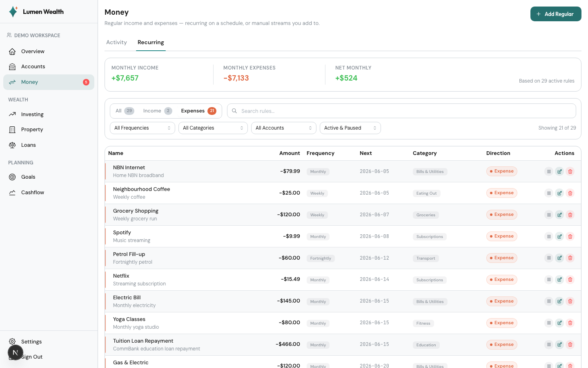Click the Category column header
The width and height of the screenshot is (588, 368).
(425, 153)
